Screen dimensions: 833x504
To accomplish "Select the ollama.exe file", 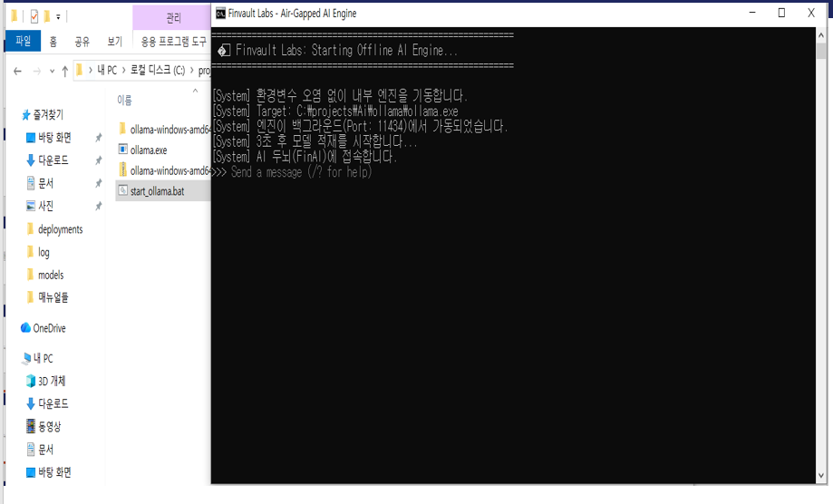I will [x=149, y=150].
